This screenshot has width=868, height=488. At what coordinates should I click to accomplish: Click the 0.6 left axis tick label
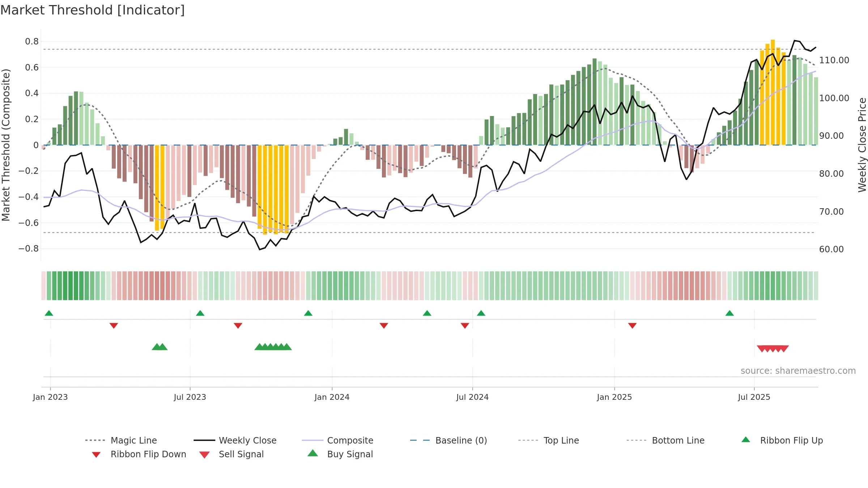32,68
